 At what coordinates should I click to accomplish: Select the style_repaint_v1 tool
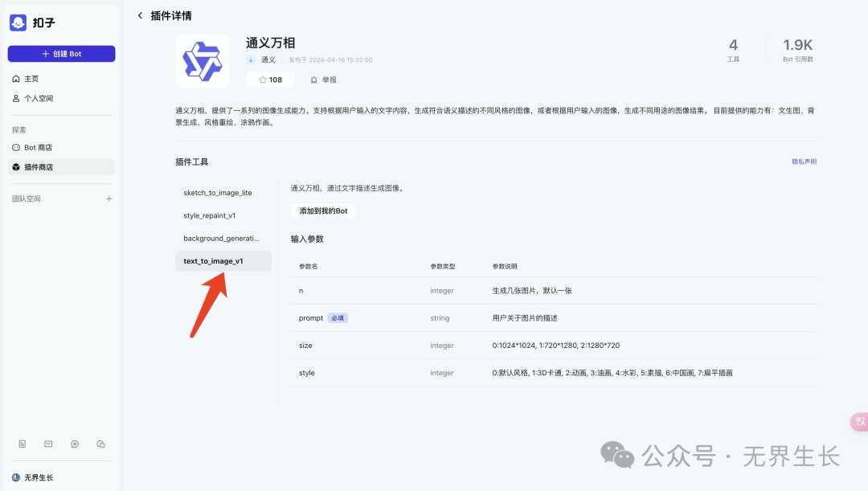pos(223,215)
